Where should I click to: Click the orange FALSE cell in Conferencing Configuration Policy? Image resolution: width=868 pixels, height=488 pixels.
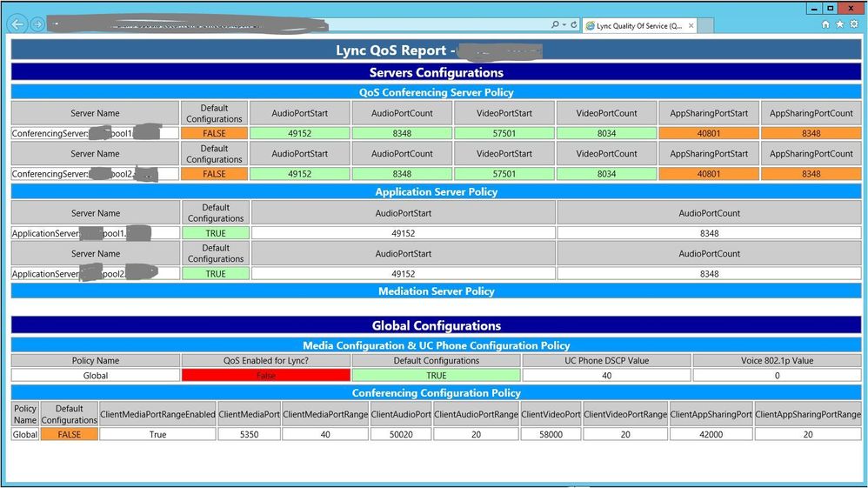coord(70,434)
